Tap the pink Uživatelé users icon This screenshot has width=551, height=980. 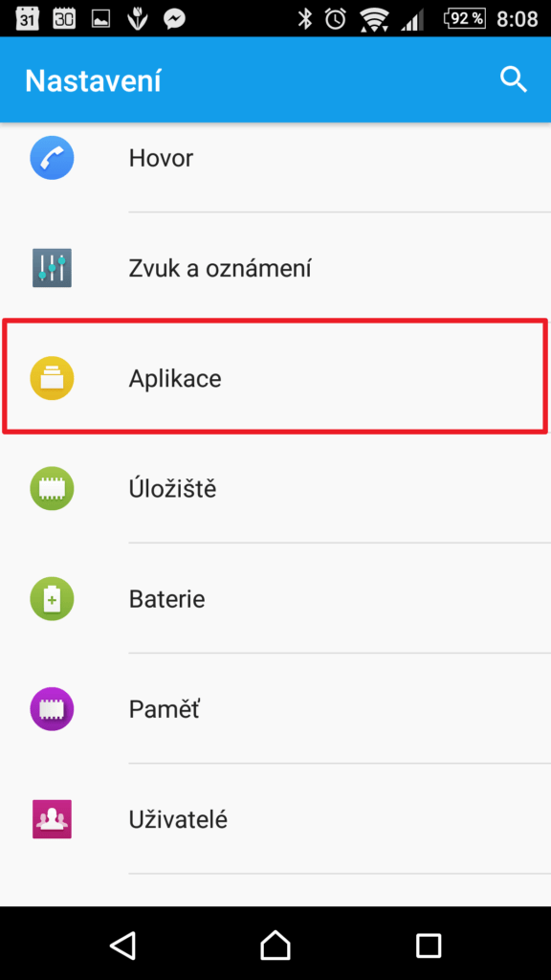52,819
